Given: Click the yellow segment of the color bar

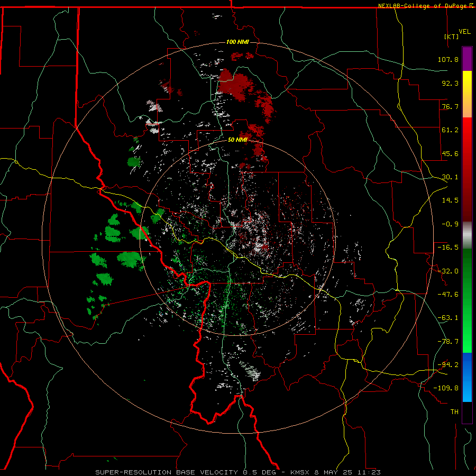Looking at the screenshot, I should coord(467,94).
